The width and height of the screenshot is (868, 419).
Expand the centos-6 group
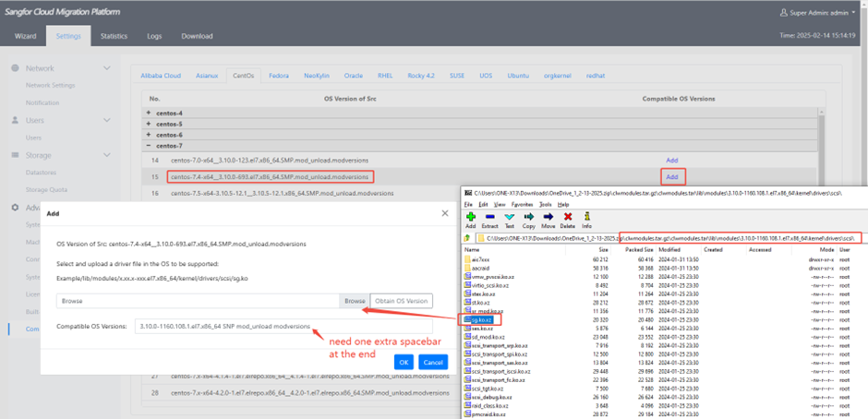pos(149,135)
